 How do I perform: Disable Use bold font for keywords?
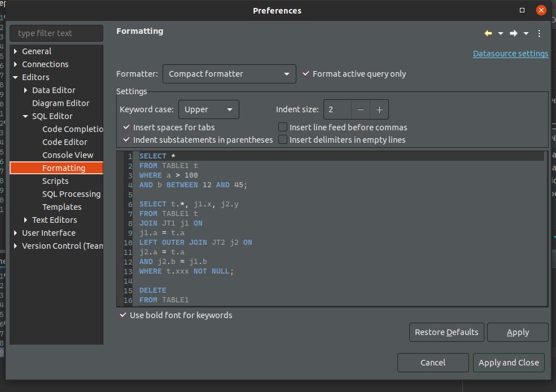[123, 315]
